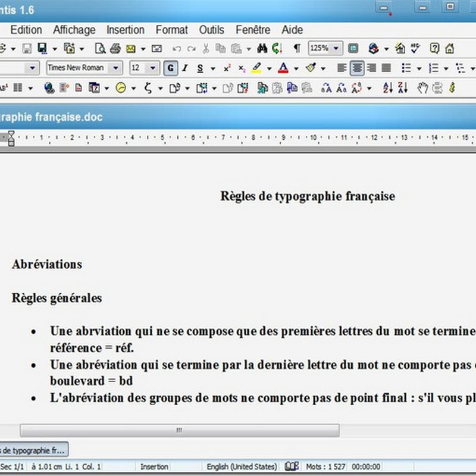Toggle superscript formatting
Viewport: 476px width, 476px height.
pyautogui.click(x=227, y=68)
